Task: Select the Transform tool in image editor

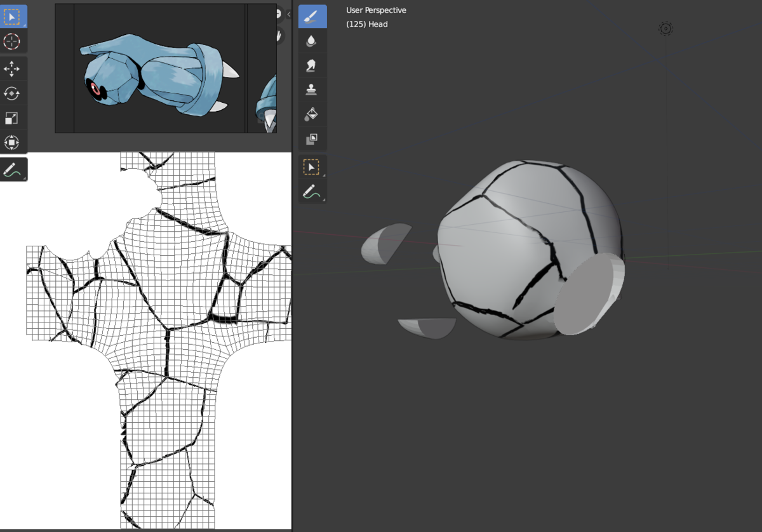Action: tap(12, 142)
